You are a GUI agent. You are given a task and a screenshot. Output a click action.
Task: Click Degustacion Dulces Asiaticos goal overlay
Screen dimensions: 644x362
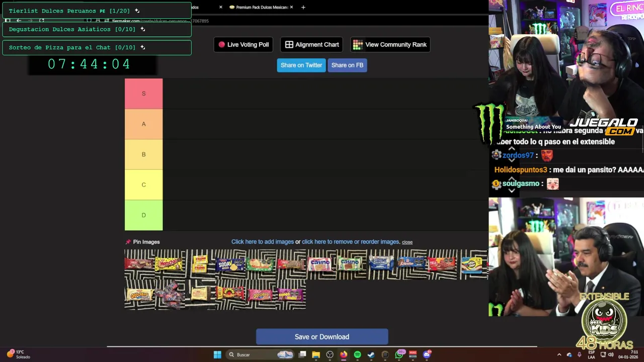tap(97, 29)
